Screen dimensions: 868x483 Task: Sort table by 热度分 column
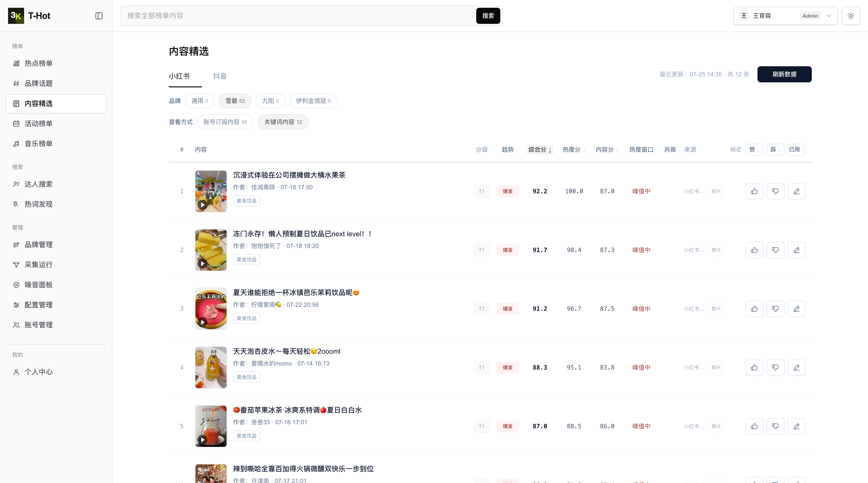574,150
